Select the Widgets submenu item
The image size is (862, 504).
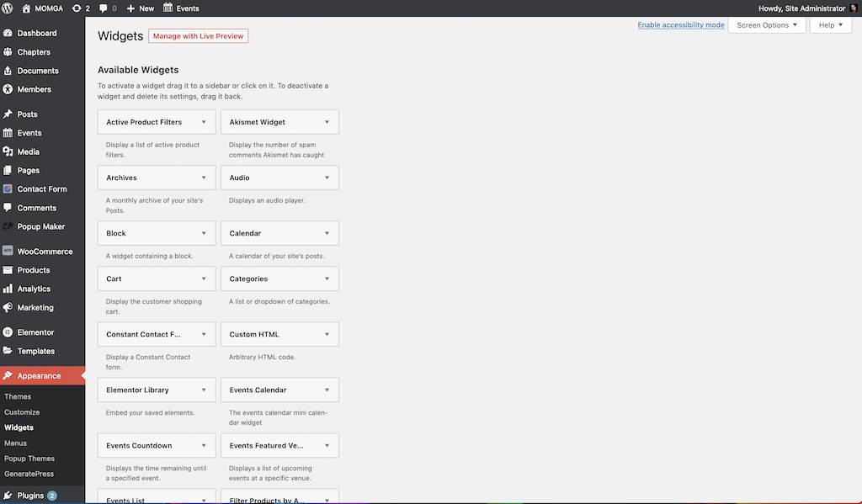[19, 427]
